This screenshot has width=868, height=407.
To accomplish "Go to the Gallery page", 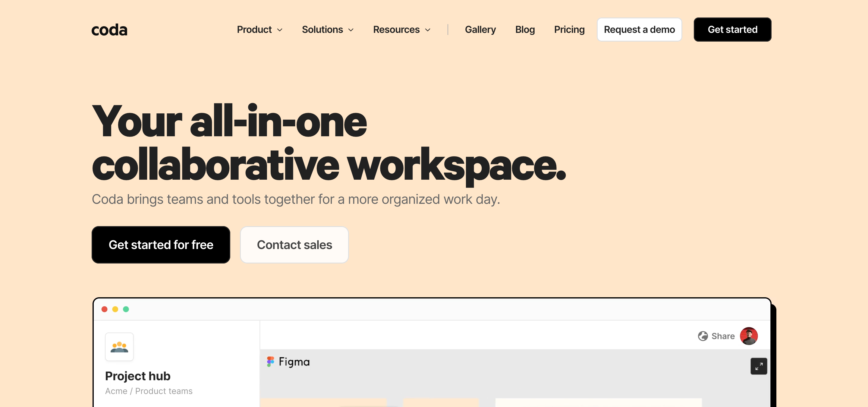I will [480, 30].
